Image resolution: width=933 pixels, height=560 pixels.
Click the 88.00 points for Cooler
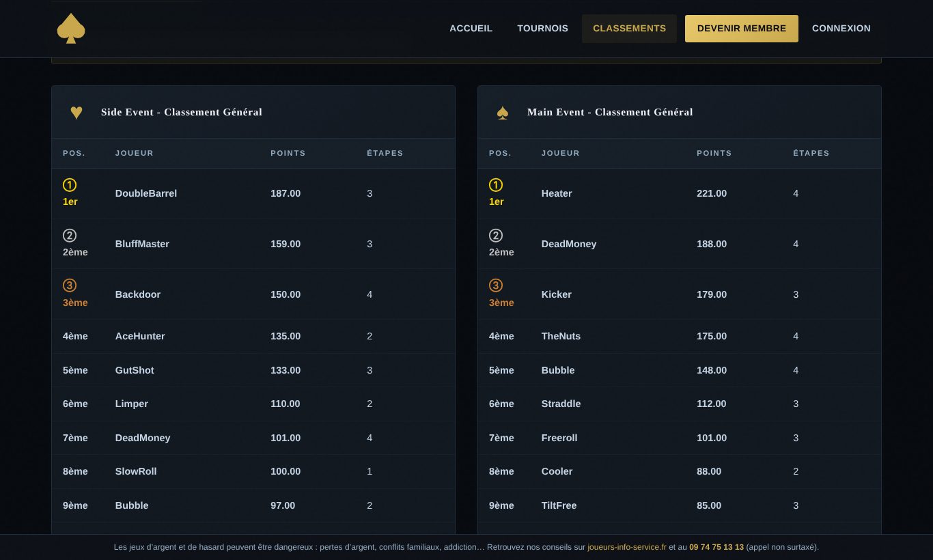click(709, 471)
